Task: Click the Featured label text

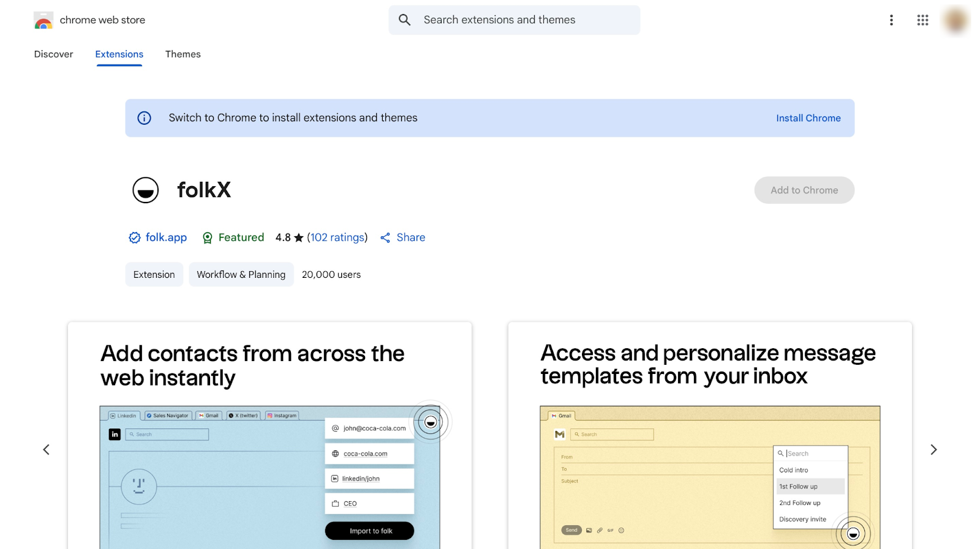Action: tap(241, 237)
